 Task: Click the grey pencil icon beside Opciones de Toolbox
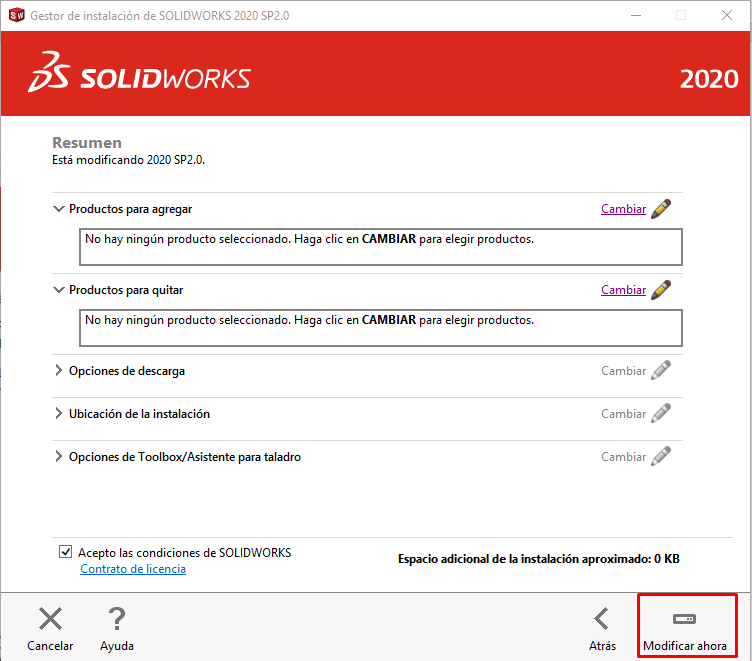pyautogui.click(x=661, y=457)
